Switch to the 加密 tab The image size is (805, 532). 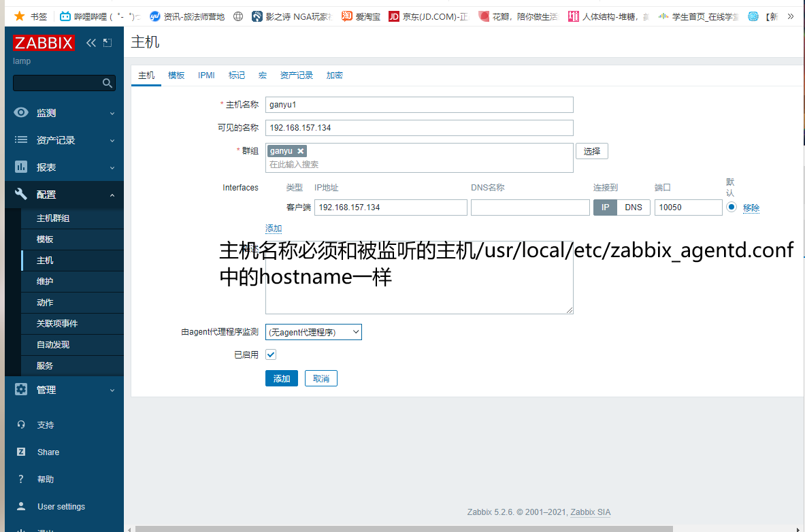(334, 76)
